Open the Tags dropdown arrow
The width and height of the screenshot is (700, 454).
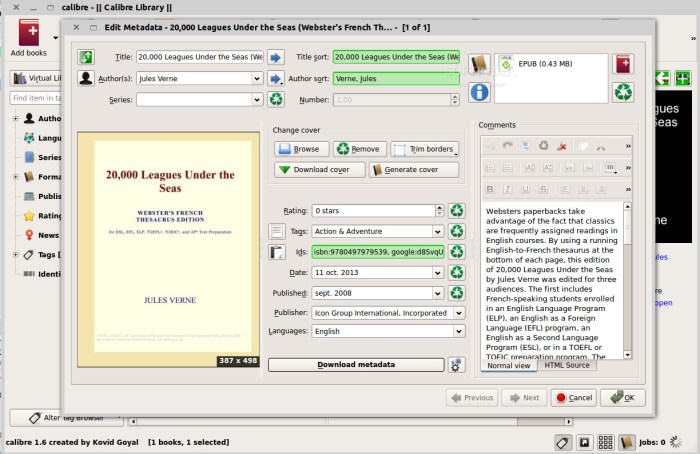click(438, 231)
